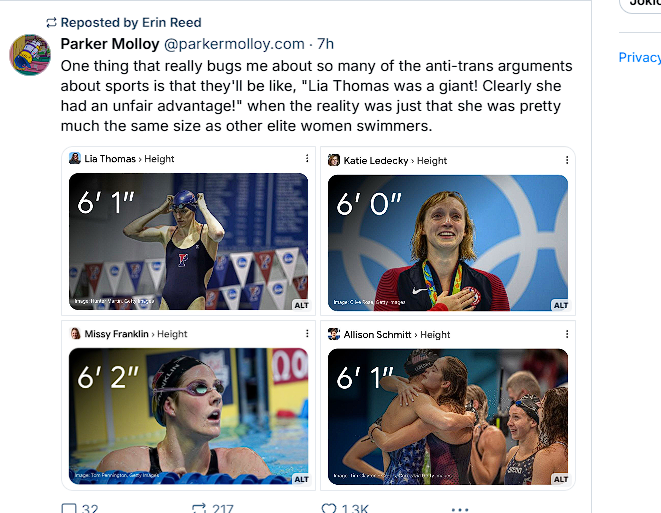The image size is (661, 513).
Task: Click the small Missy Franklin avatar icon
Action: (75, 334)
